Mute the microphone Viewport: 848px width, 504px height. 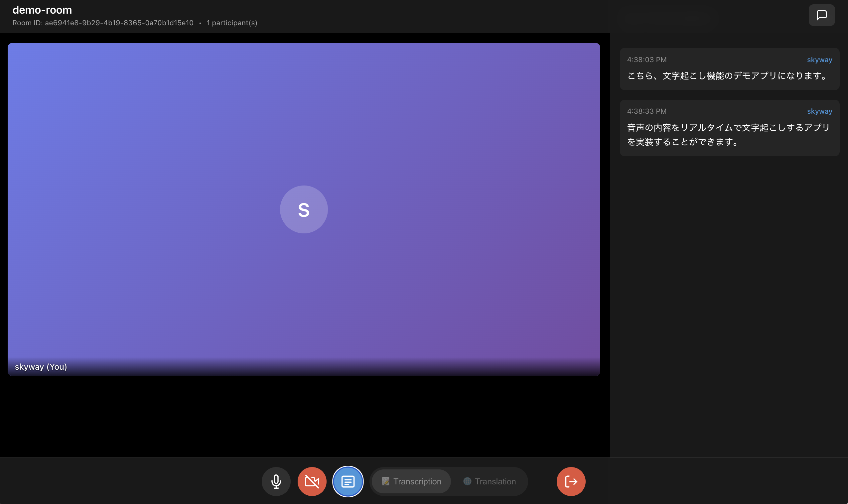coord(276,481)
